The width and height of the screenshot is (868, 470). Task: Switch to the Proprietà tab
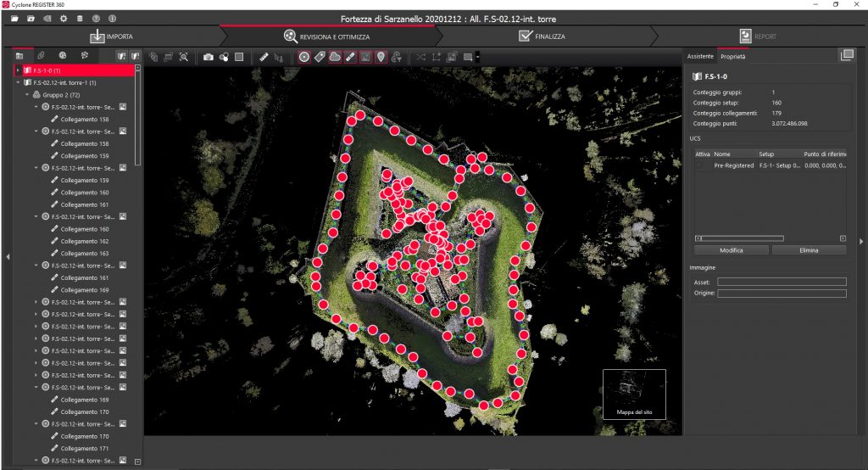pyautogui.click(x=732, y=56)
